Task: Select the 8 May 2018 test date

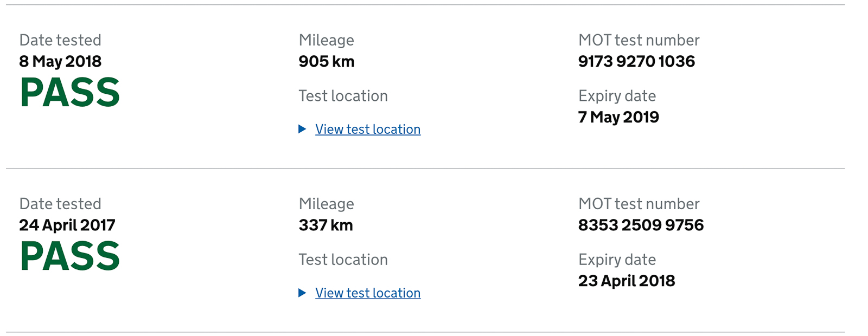Action: [60, 61]
